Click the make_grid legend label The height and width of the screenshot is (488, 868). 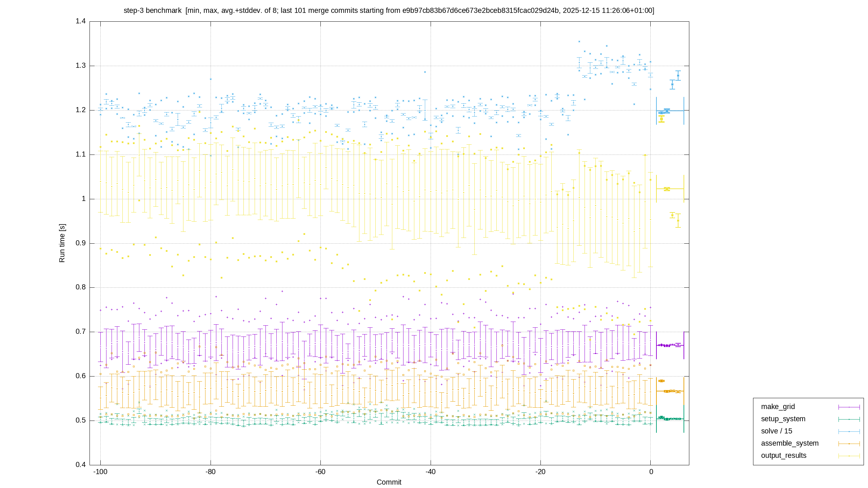click(778, 407)
